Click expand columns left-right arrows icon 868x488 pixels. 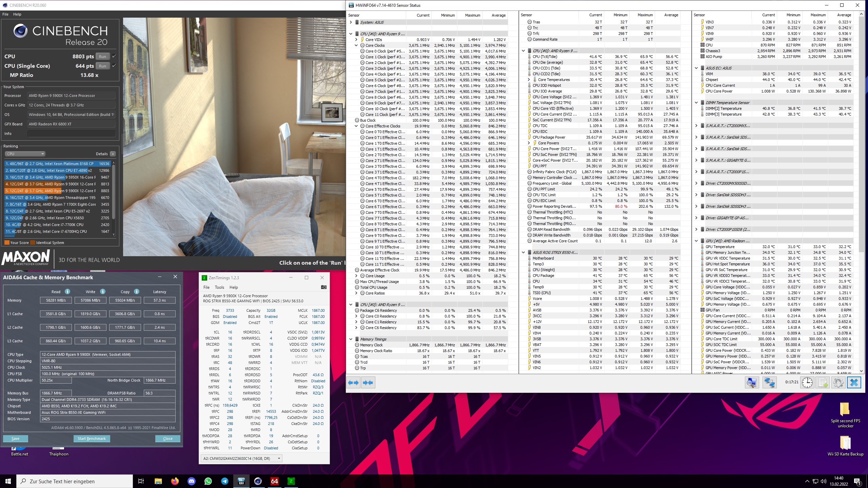click(353, 383)
